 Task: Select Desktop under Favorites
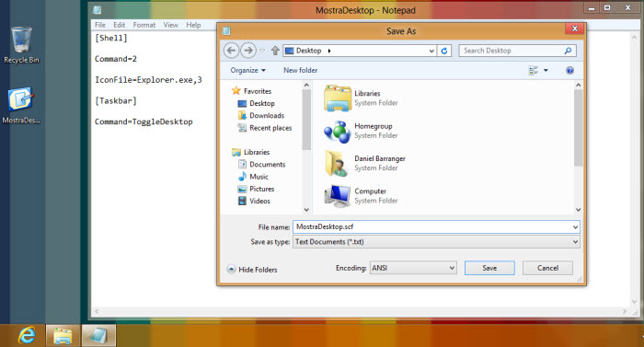tap(257, 103)
